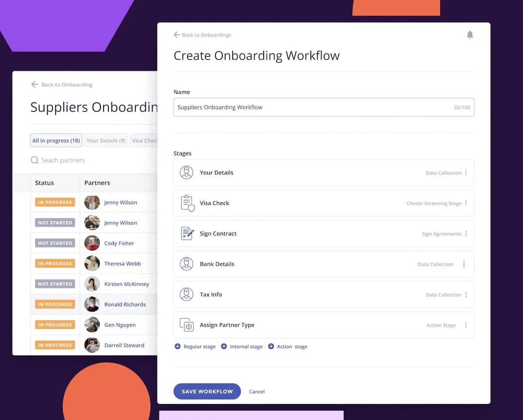Click the notification bell icon
523x420 pixels.
(470, 35)
